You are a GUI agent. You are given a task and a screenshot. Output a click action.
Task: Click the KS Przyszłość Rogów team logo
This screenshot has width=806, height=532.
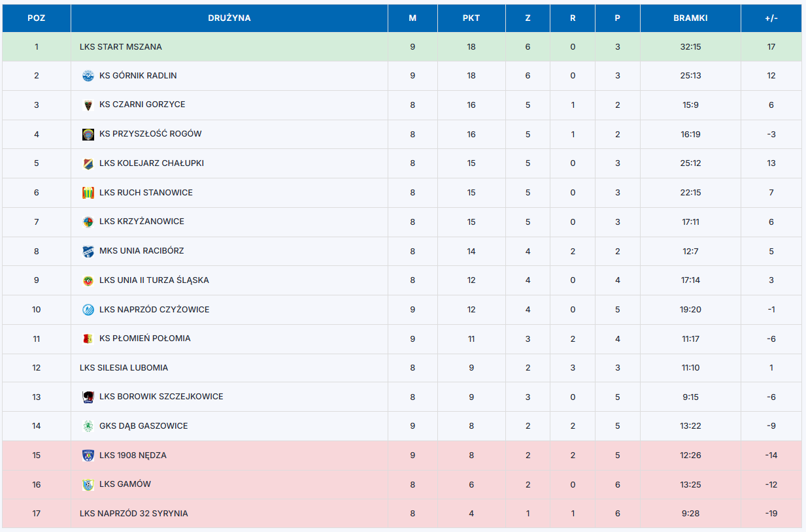(x=88, y=134)
